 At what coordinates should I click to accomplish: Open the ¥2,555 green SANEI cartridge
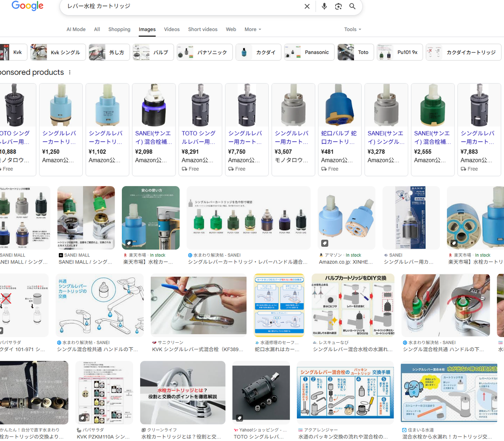433,129
